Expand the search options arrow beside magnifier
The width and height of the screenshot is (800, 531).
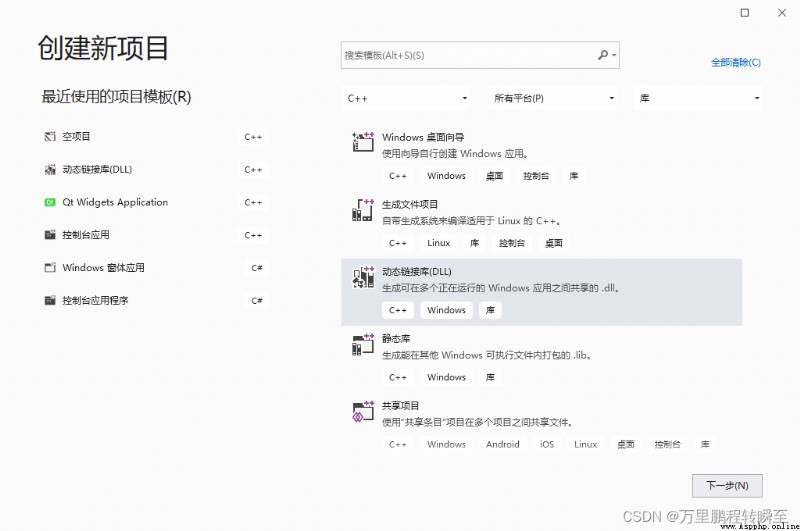[614, 55]
